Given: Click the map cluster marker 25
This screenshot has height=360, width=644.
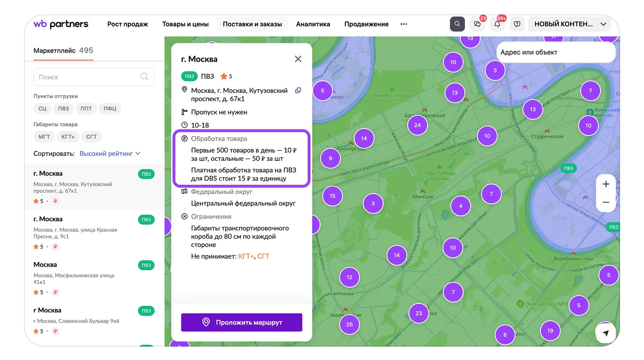Looking at the screenshot, I should (x=349, y=324).
